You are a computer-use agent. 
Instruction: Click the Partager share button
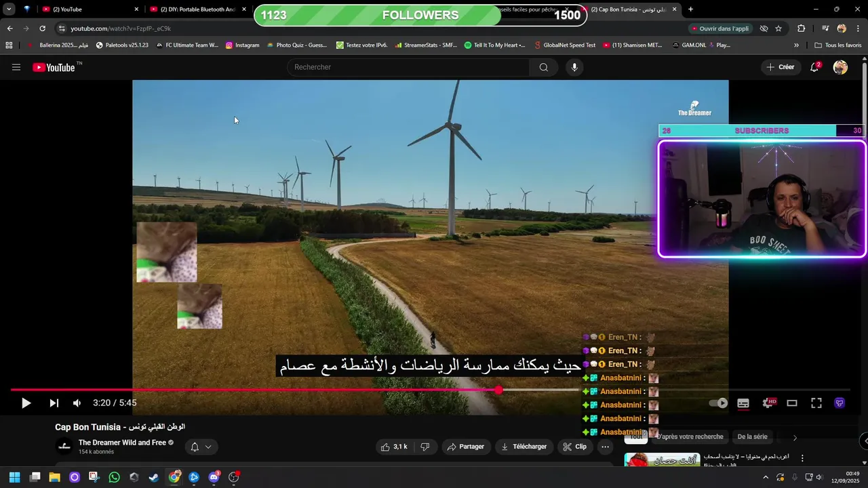(x=466, y=447)
